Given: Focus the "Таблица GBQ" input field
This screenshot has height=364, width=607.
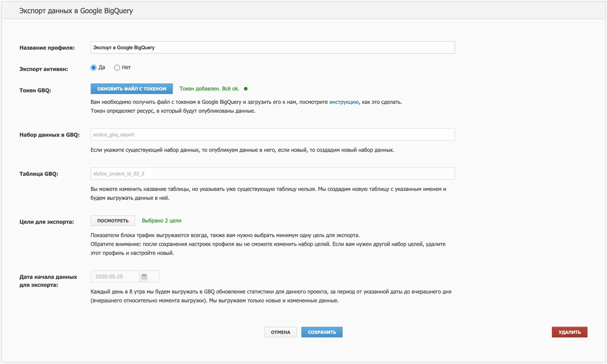Looking at the screenshot, I should (x=273, y=173).
